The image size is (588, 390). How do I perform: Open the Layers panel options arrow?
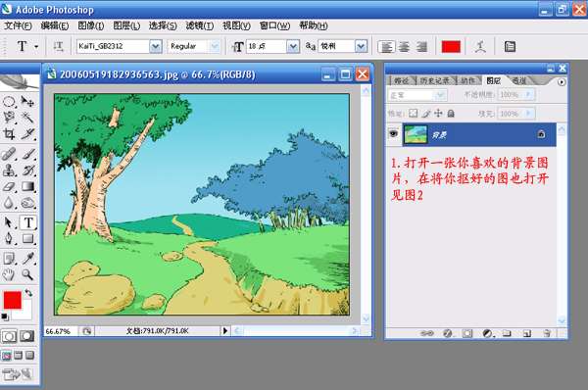click(x=561, y=81)
